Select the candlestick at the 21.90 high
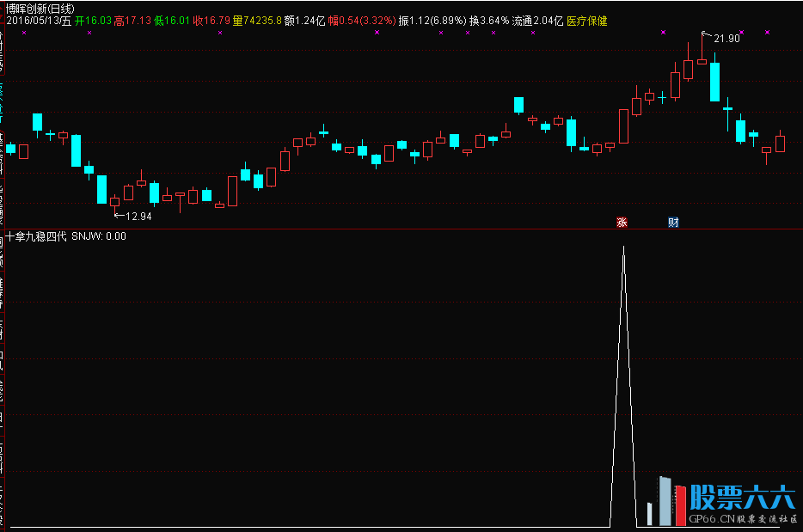Viewport: 803px width, 532px height. [x=702, y=60]
